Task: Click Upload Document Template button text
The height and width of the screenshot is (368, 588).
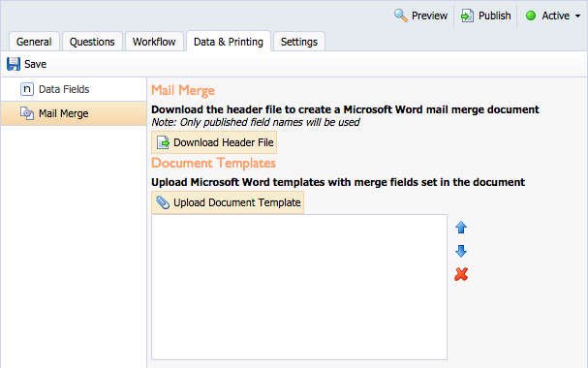Action: point(237,202)
